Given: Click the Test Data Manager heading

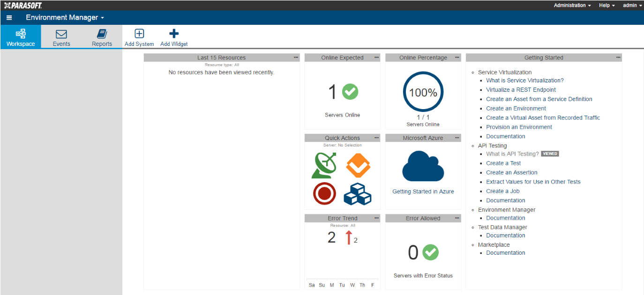Looking at the screenshot, I should tap(502, 228).
